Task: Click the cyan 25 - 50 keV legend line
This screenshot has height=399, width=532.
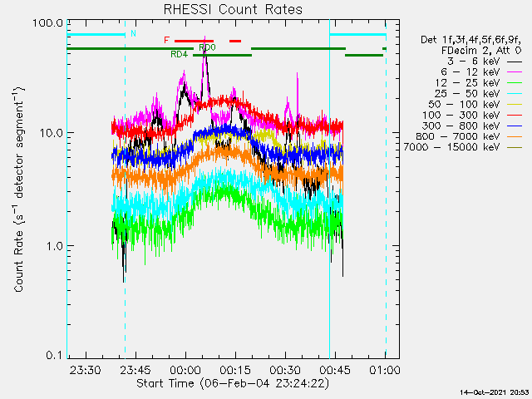Action: pyautogui.click(x=515, y=94)
